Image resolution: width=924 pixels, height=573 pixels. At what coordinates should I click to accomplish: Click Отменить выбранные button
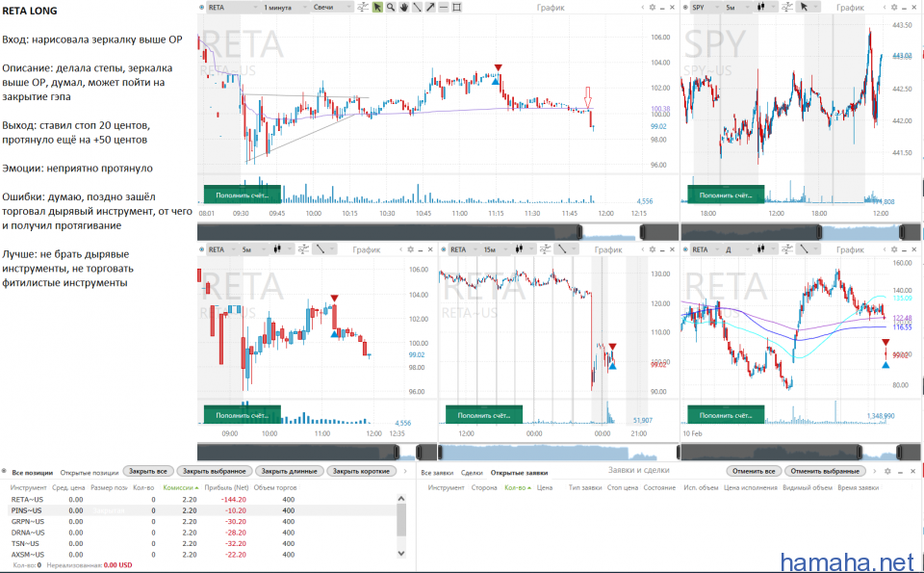[825, 471]
